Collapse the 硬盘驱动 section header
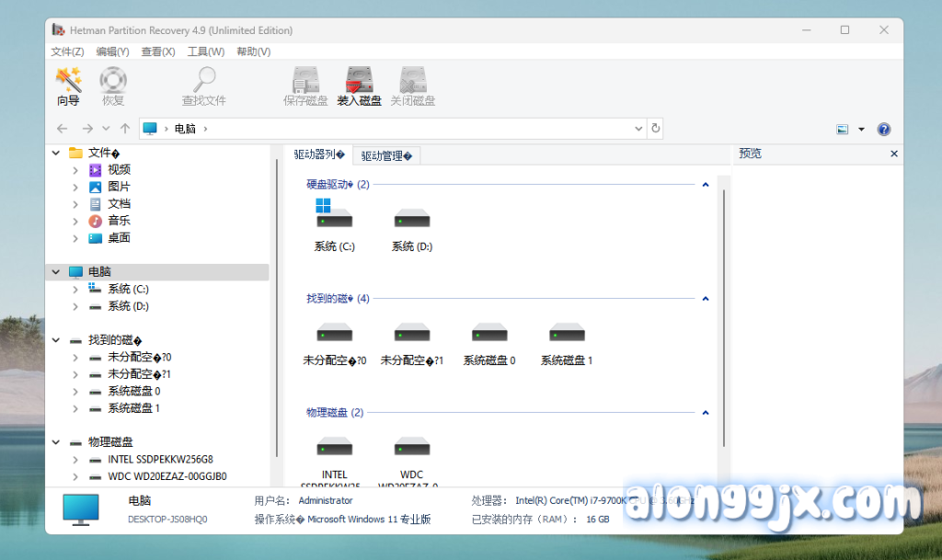Image resolution: width=942 pixels, height=560 pixels. (706, 185)
